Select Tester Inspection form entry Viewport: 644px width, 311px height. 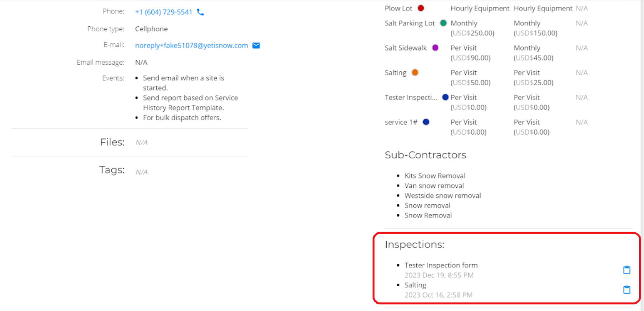point(441,265)
